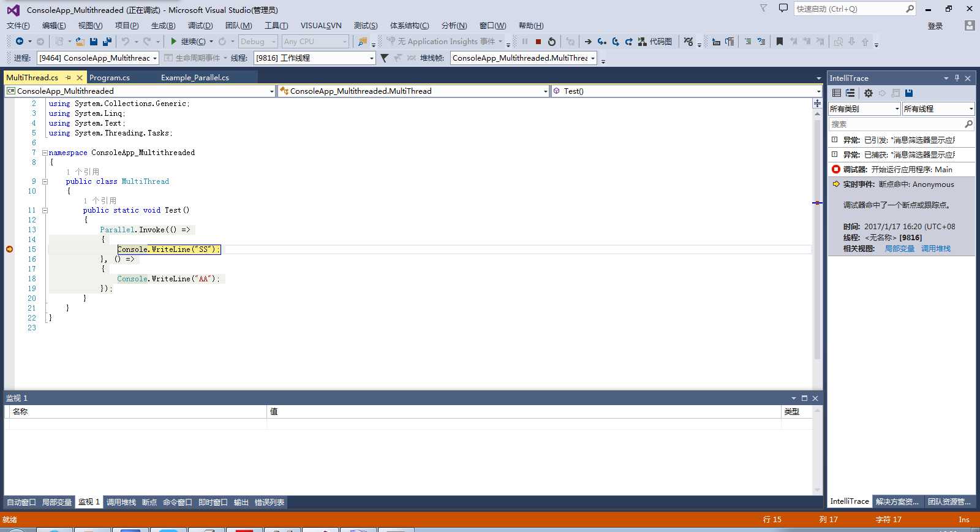Click the Navigate Backward arrow icon
The image size is (980, 532).
[20, 42]
